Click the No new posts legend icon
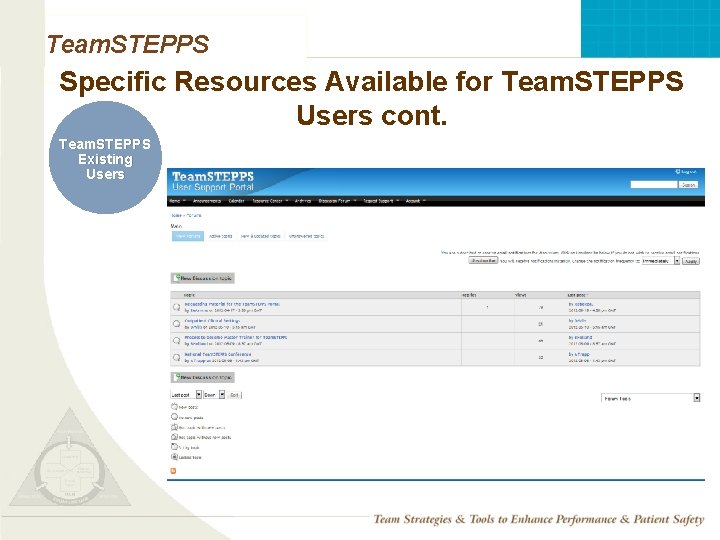Screen dimensions: 720x540 click(174, 416)
